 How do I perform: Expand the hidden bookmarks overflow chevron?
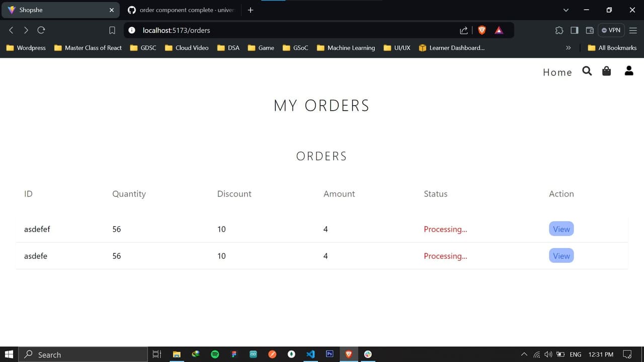pos(569,48)
